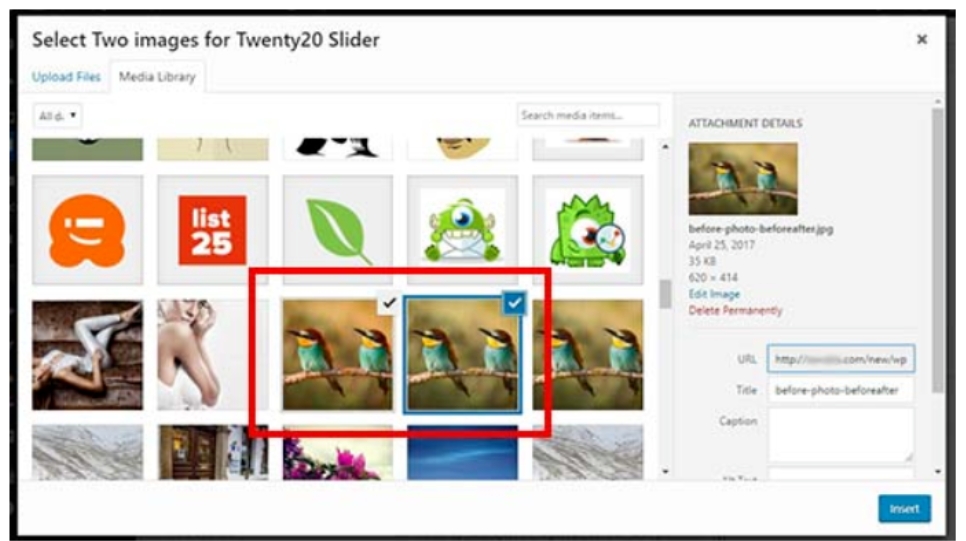Close the Twenty20 Slider dialog

coord(922,39)
